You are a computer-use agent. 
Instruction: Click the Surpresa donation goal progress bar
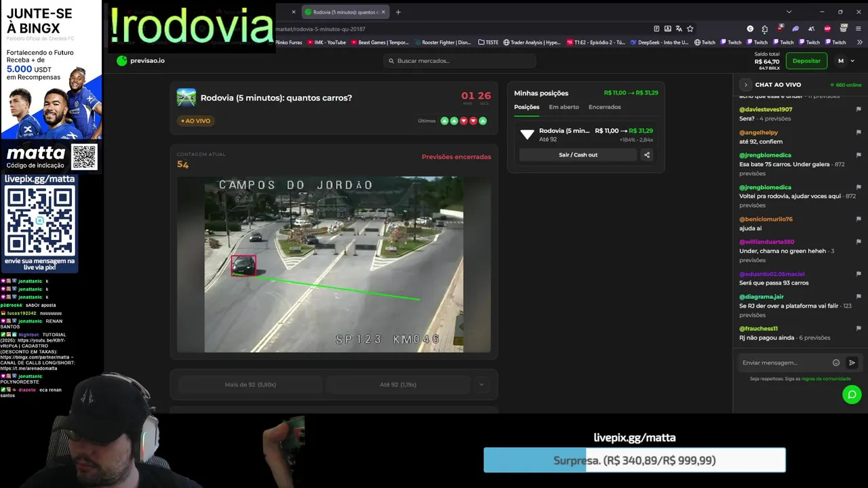click(x=634, y=460)
